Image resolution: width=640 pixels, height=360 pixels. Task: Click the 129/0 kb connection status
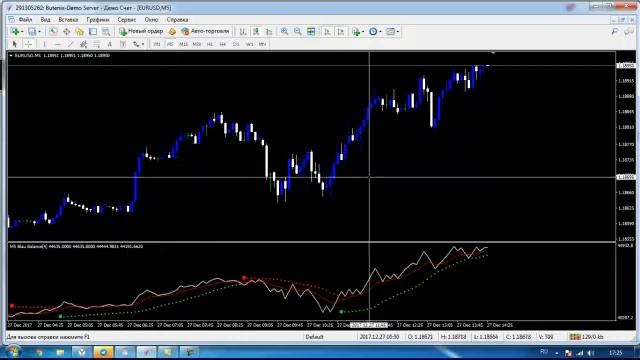pos(587,337)
